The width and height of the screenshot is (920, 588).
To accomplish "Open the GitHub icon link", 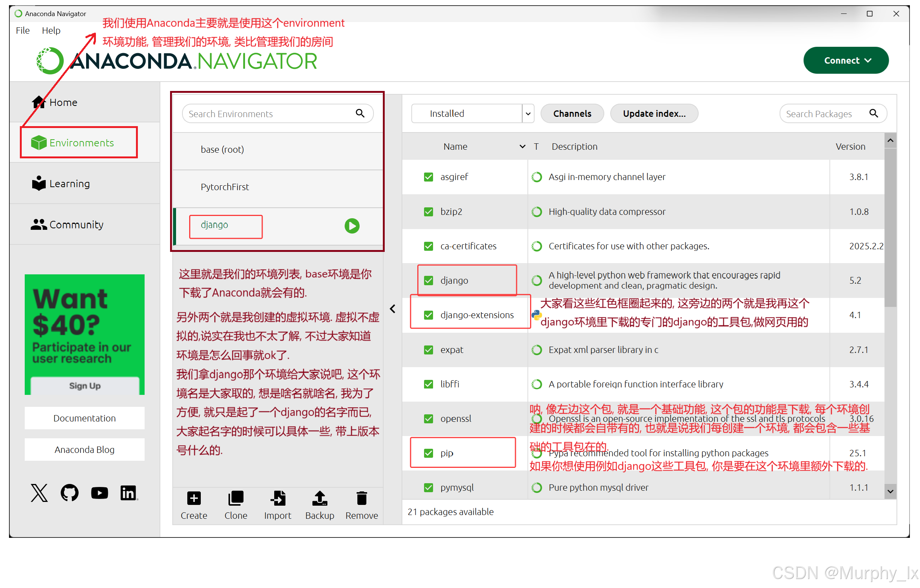I will point(70,493).
